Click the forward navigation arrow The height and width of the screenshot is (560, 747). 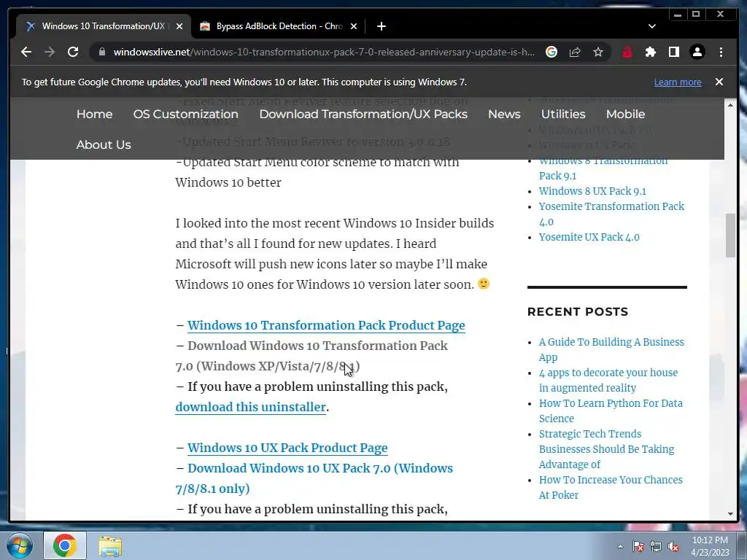click(x=50, y=52)
